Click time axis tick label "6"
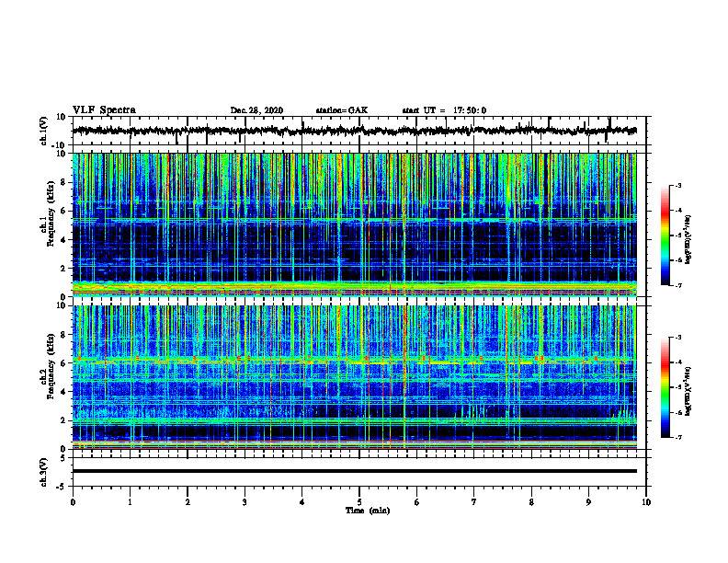This screenshot has width=728, height=563. point(417,502)
